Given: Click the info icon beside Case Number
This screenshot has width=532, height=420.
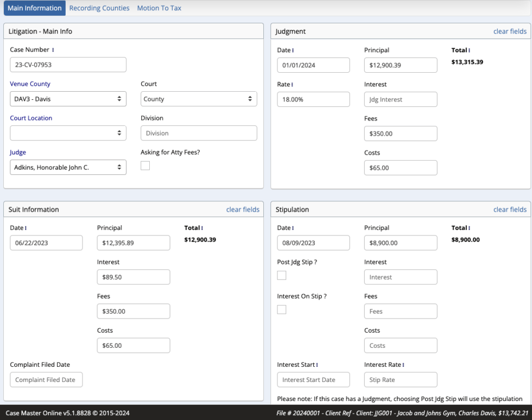Looking at the screenshot, I should 52,49.
